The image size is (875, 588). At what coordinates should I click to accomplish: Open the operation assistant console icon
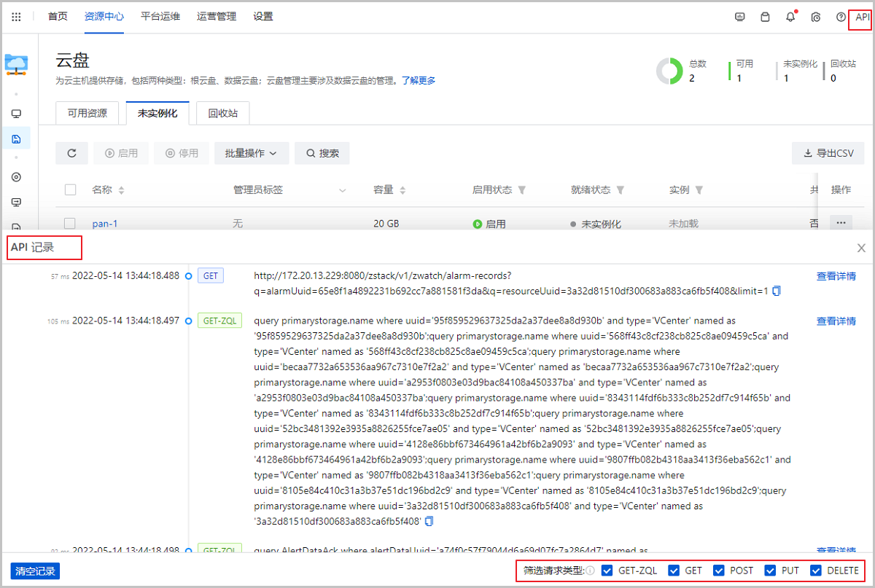pyautogui.click(x=739, y=16)
